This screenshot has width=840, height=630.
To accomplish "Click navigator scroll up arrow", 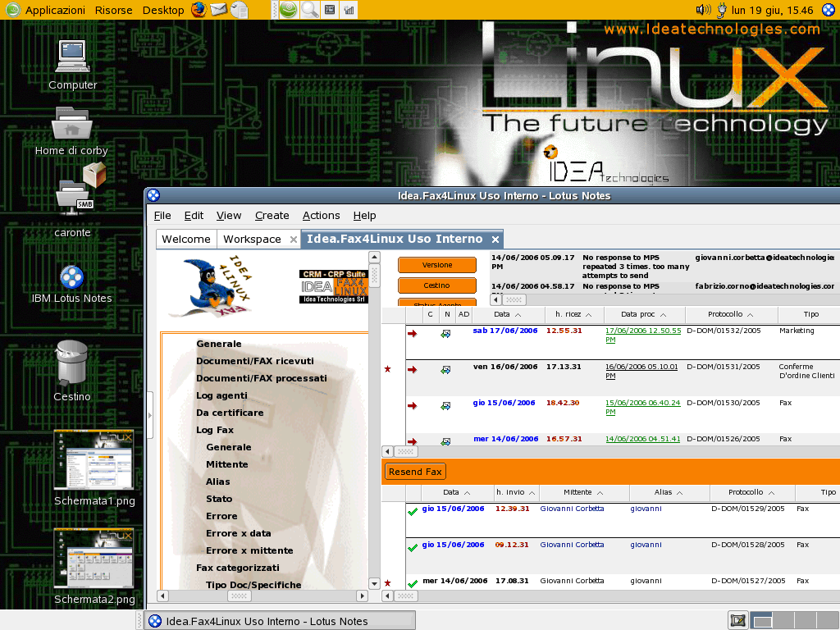I will (374, 257).
